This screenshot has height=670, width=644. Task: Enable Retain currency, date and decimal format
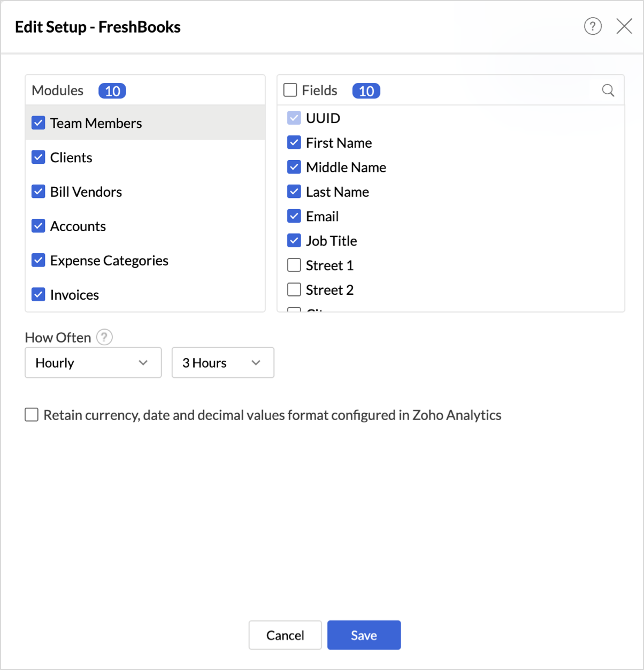[x=32, y=415]
